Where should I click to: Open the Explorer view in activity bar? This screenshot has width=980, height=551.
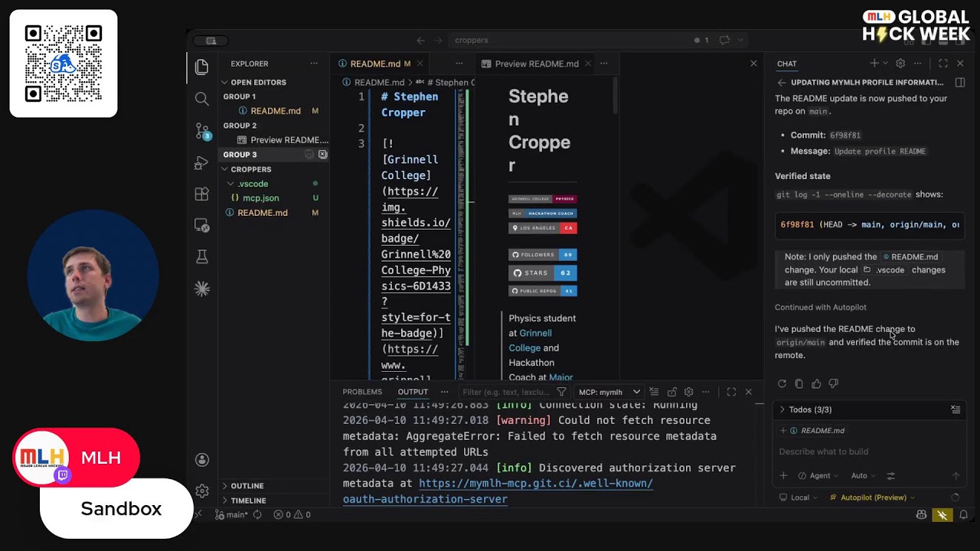click(202, 67)
